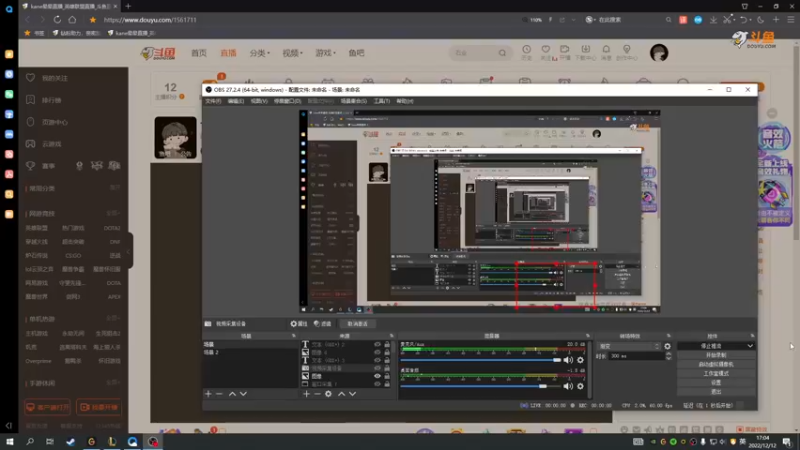
Task: Add a new source in Sources panel
Action: click(x=306, y=394)
